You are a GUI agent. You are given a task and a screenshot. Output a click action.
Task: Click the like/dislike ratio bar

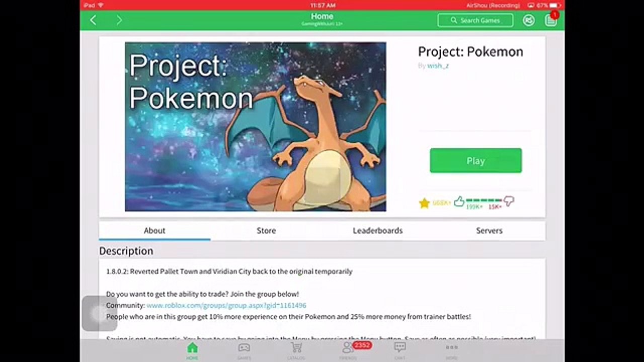click(x=484, y=200)
